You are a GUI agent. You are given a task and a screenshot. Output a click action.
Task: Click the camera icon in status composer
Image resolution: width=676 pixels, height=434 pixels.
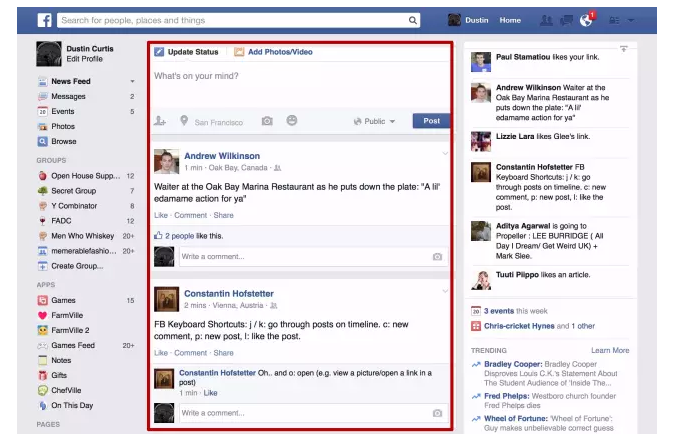(267, 121)
